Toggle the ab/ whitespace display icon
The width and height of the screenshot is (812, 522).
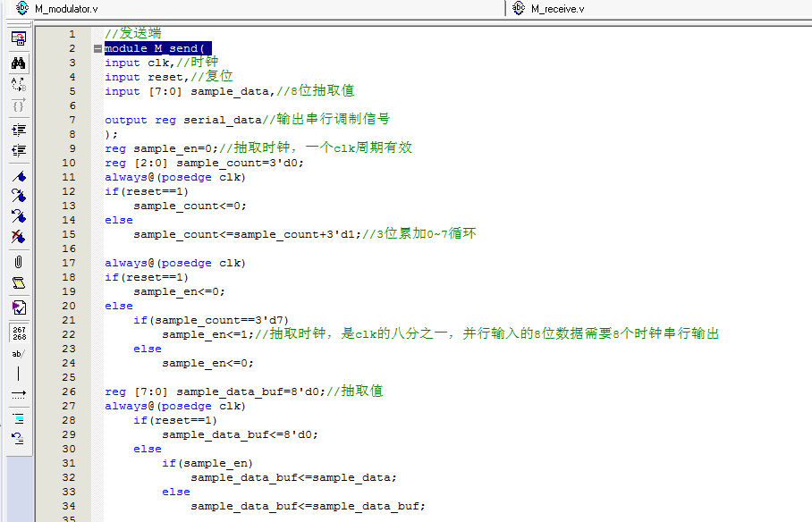click(x=19, y=354)
